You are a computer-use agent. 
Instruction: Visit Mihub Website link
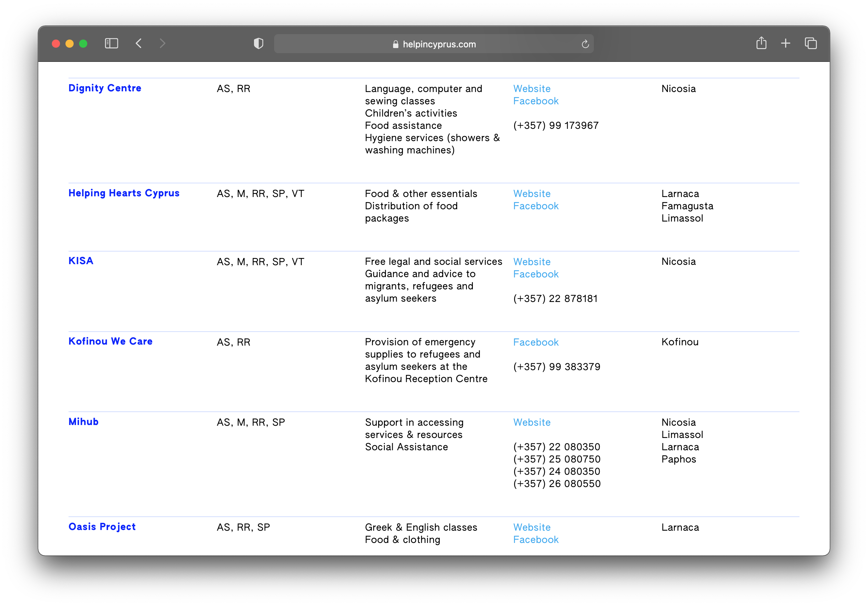pos(532,423)
